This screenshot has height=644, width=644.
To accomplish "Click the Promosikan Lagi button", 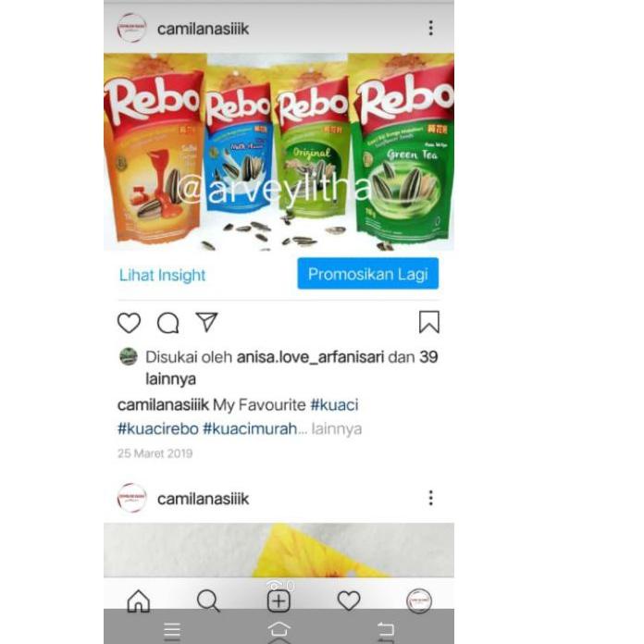I will point(367,274).
